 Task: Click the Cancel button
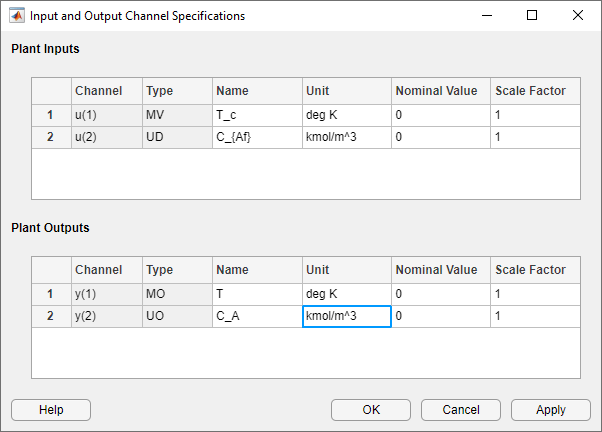tap(461, 410)
